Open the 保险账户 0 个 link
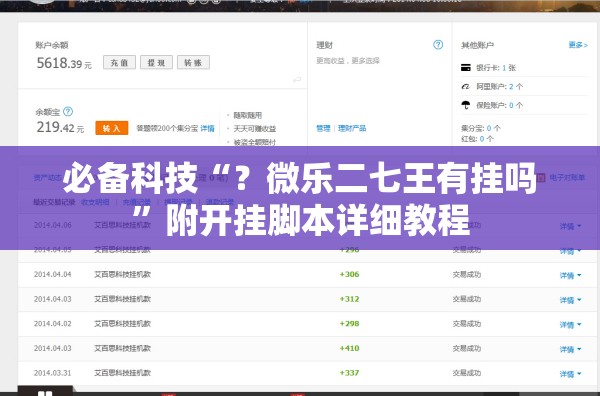The width and height of the screenshot is (600, 396). (499, 105)
